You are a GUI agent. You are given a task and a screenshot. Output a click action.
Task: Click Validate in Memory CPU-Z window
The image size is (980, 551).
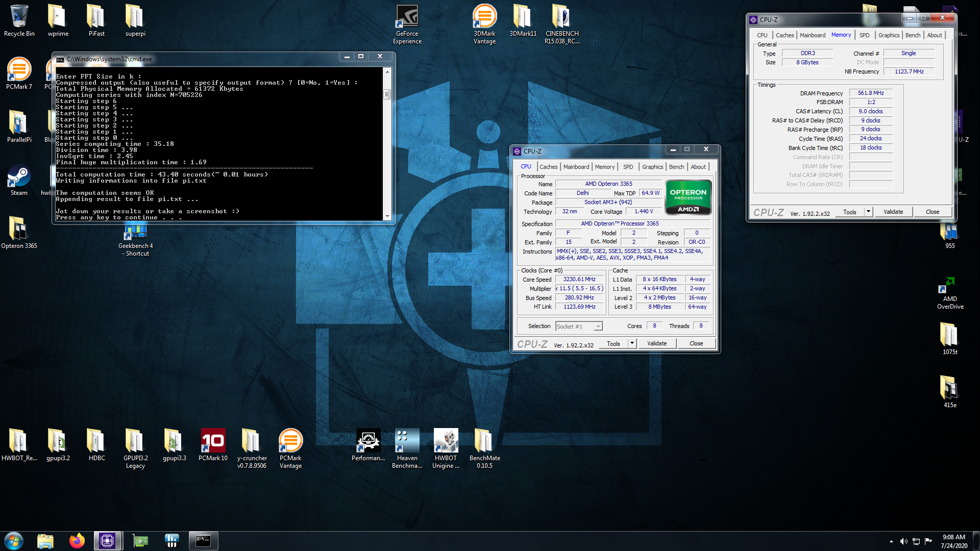(x=893, y=212)
